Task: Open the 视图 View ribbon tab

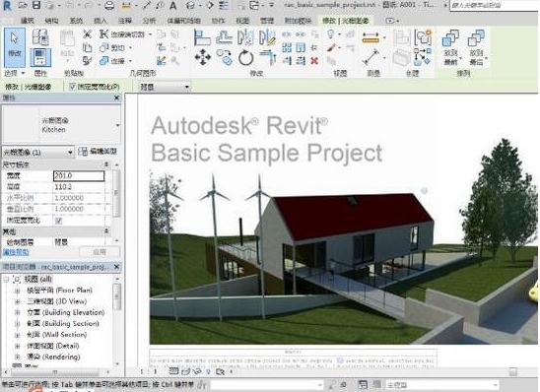Action: pos(242,21)
